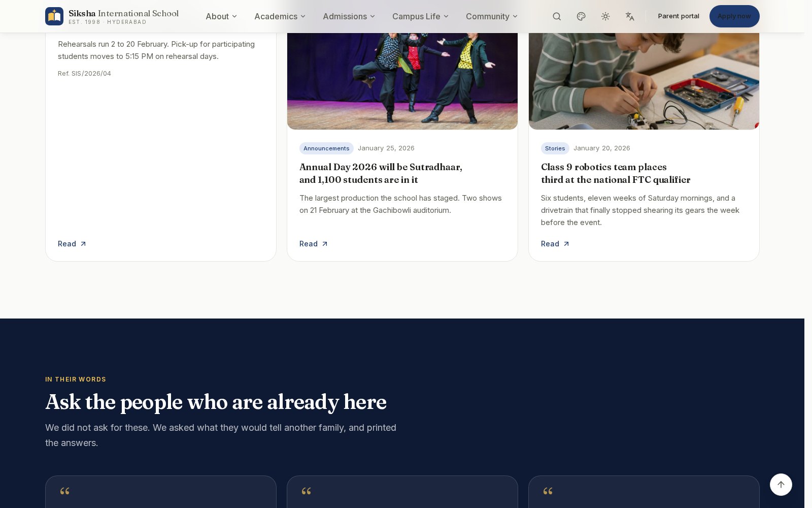Read the Class 9 robotics story
The height and width of the screenshot is (508, 812).
pyautogui.click(x=555, y=244)
